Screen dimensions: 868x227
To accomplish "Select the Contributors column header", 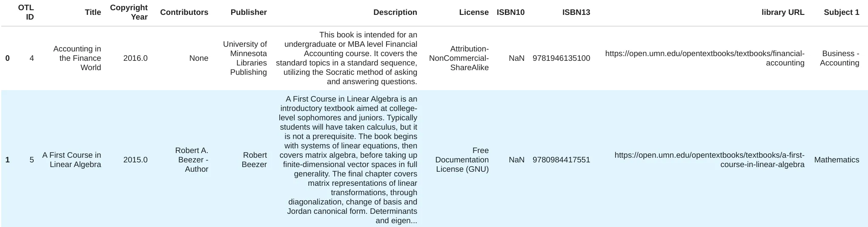I will click(x=184, y=12).
